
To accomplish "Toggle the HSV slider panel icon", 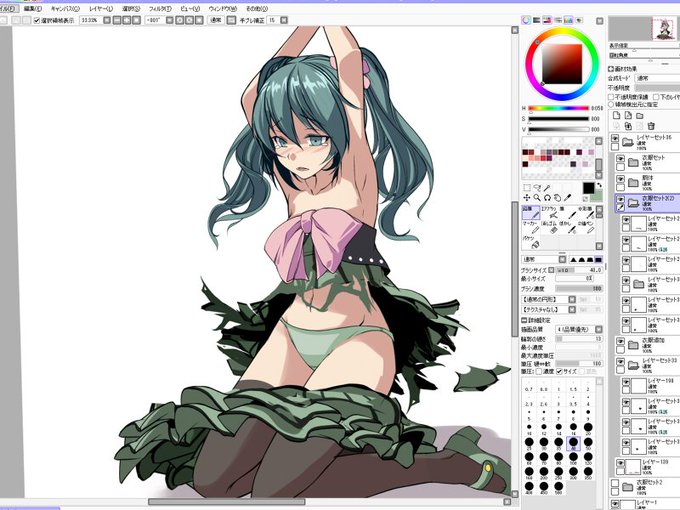I will click(547, 20).
